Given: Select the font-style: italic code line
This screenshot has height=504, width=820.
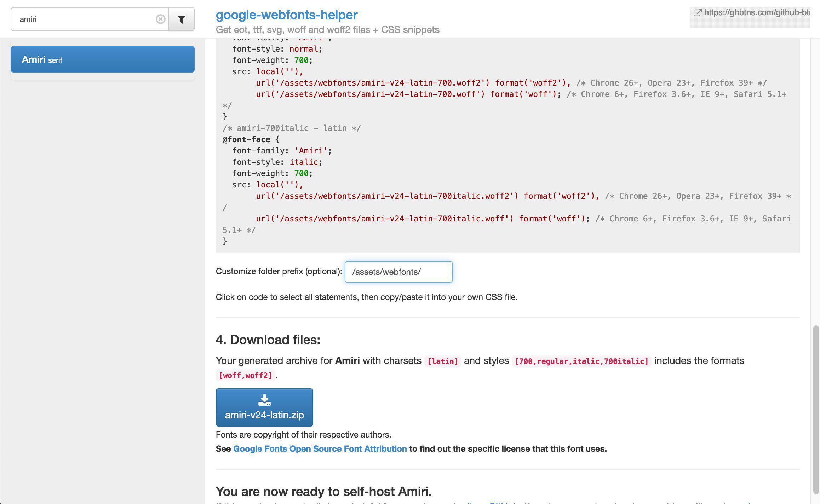Looking at the screenshot, I should 277,162.
